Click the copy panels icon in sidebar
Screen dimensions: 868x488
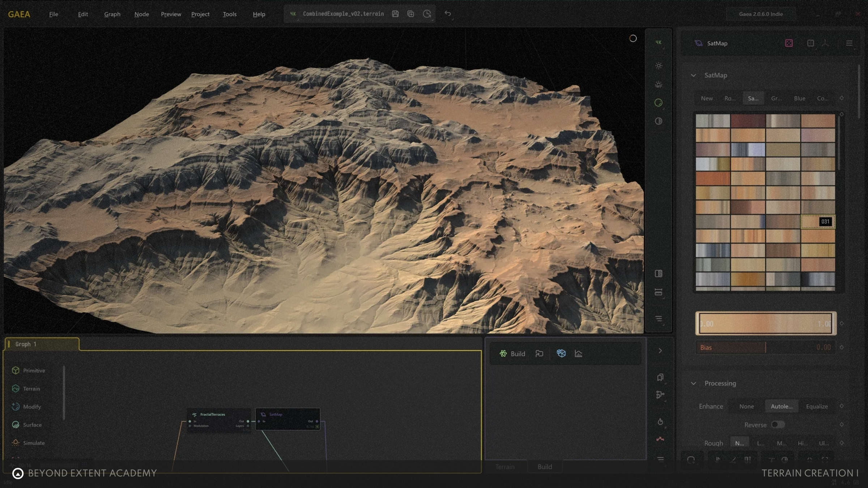[660, 377]
